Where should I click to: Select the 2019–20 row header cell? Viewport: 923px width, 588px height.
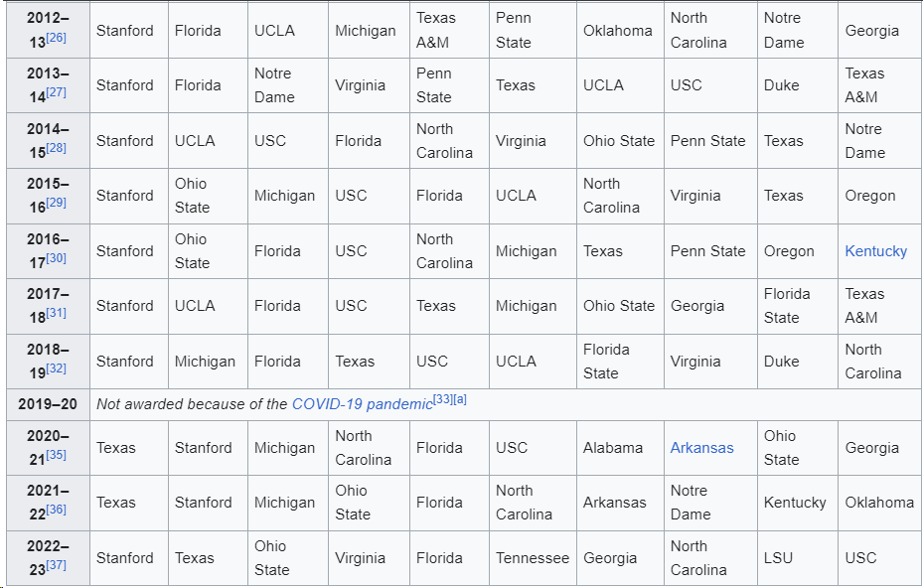(48, 404)
